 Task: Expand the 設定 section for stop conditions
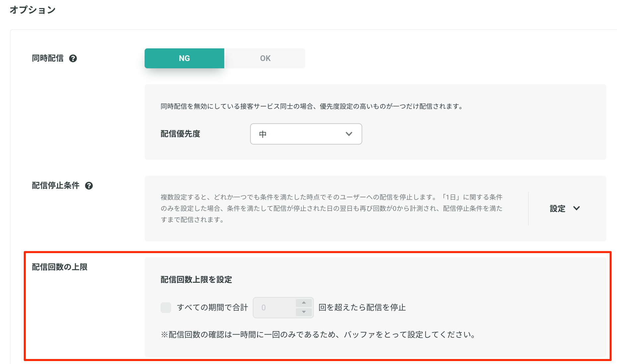point(565,209)
